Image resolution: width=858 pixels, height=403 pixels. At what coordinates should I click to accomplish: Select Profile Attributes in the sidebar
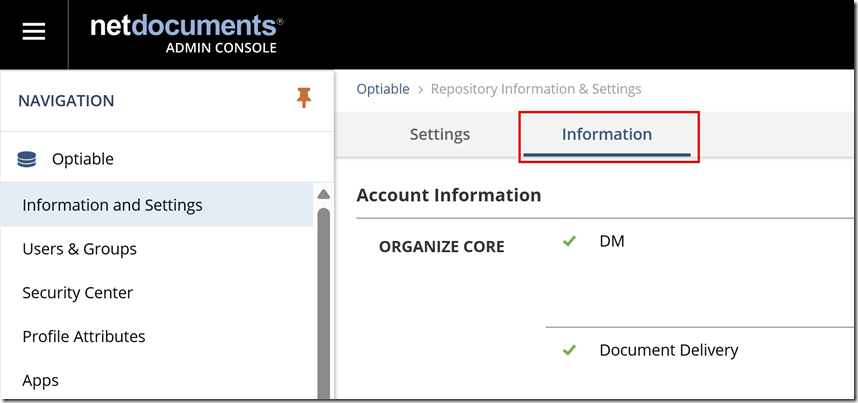(83, 337)
